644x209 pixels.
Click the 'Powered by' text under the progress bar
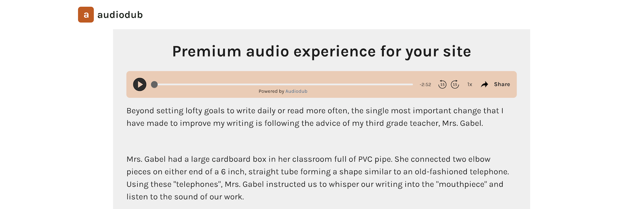[x=271, y=91]
